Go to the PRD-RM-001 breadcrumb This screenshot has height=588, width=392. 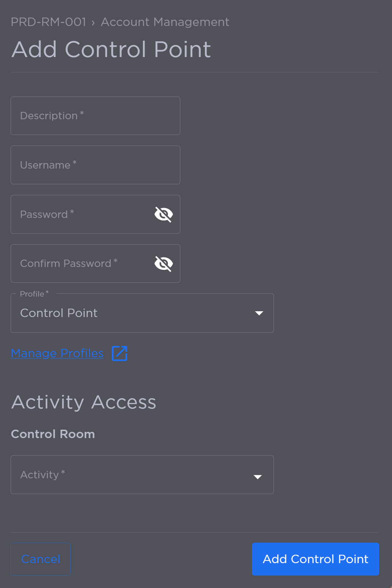[48, 22]
